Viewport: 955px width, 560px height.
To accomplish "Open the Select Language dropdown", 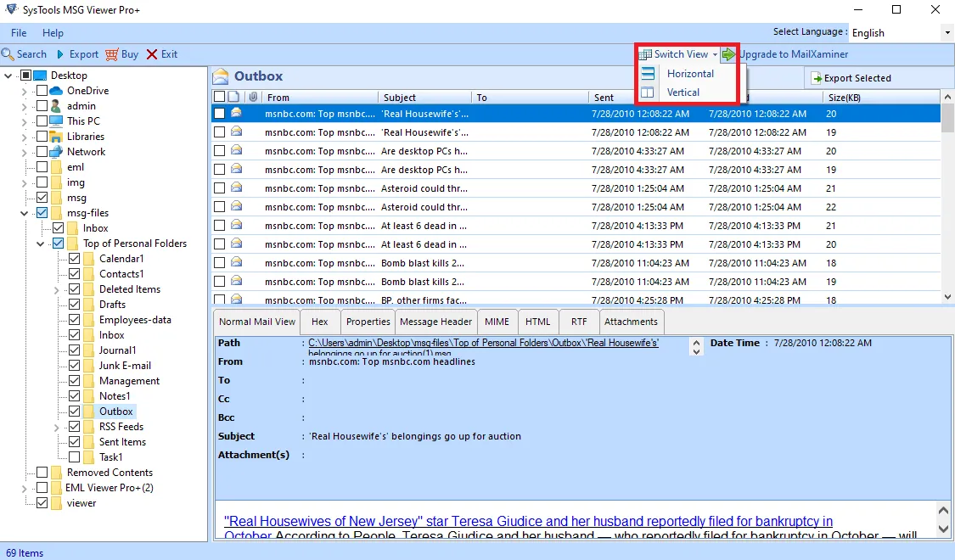I will (x=947, y=33).
